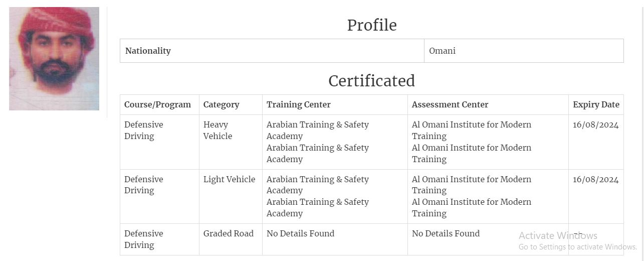This screenshot has height=261, width=644.
Task: Click No Details Found under Assessment Center
Action: click(x=446, y=233)
